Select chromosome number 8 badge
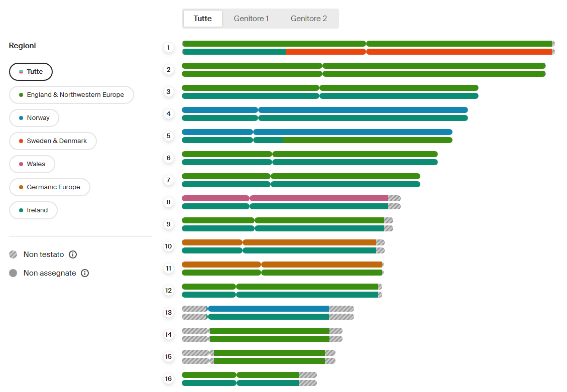 point(169,202)
